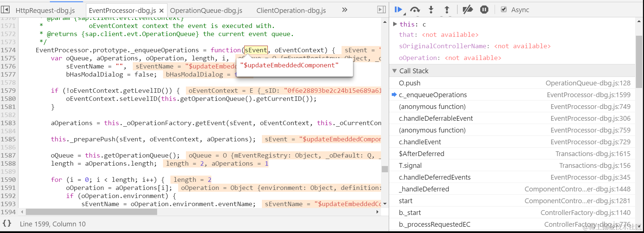Open the OperationQueue-dbg.js tab
This screenshot has width=644, height=233.
[206, 11]
